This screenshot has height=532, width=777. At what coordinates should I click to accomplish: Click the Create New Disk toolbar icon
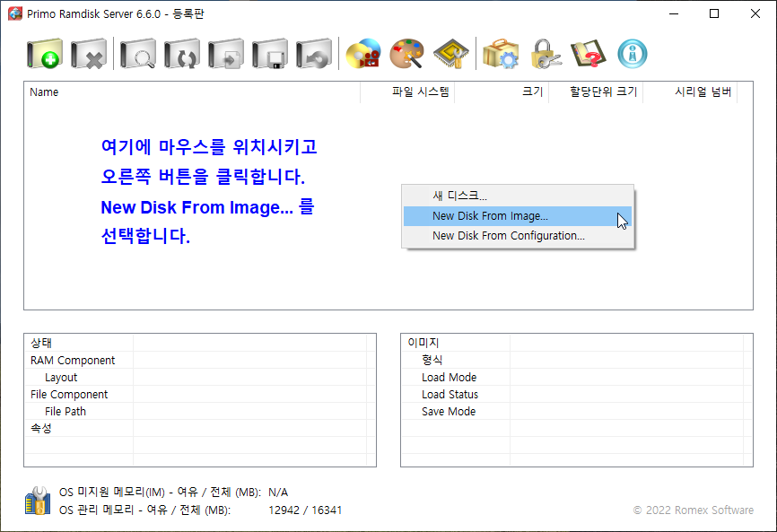pyautogui.click(x=45, y=54)
